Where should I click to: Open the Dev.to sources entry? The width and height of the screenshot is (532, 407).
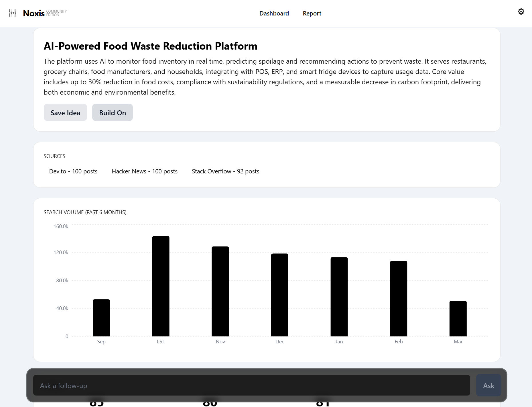point(73,171)
